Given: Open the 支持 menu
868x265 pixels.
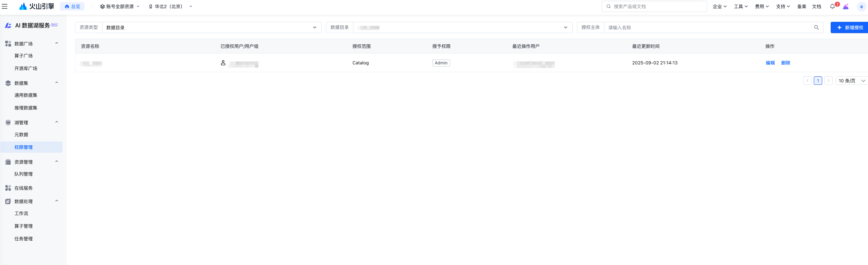Looking at the screenshot, I should 783,6.
